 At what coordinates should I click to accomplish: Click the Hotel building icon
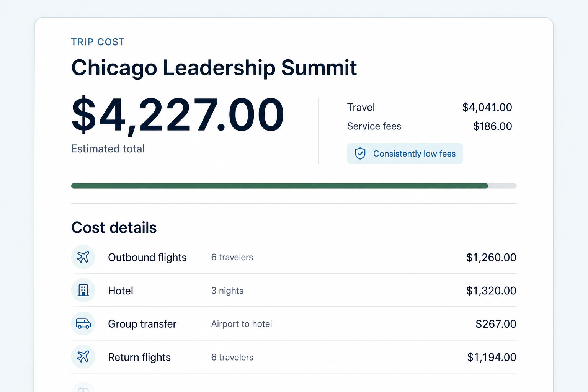(83, 291)
